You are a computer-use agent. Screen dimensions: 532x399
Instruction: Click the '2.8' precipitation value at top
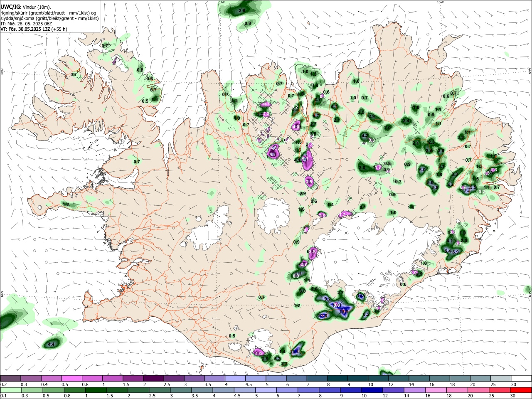(241, 10)
